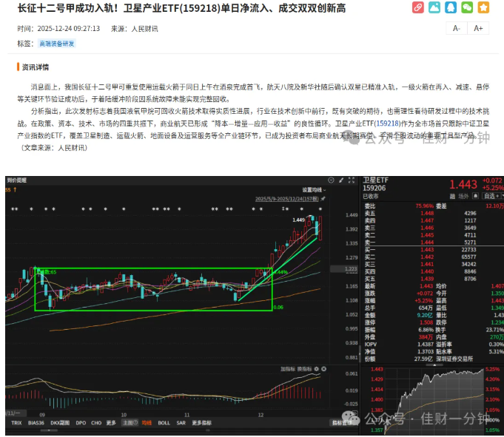Close the MACD indicator panel with the X icon
This screenshot has width=504, height=437.
click(x=324, y=369)
